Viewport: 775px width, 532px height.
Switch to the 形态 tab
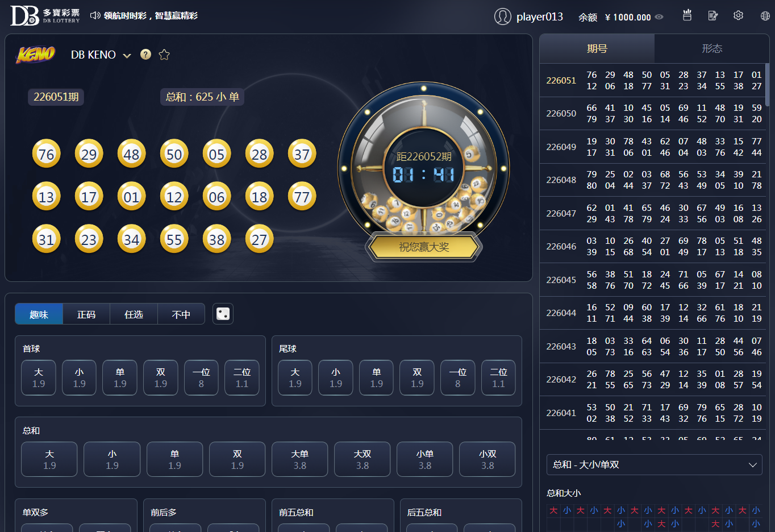tap(711, 49)
